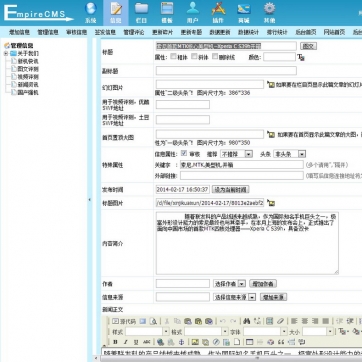
Task: Click the preview icon in the editor toolbar
Action: [x=153, y=321]
